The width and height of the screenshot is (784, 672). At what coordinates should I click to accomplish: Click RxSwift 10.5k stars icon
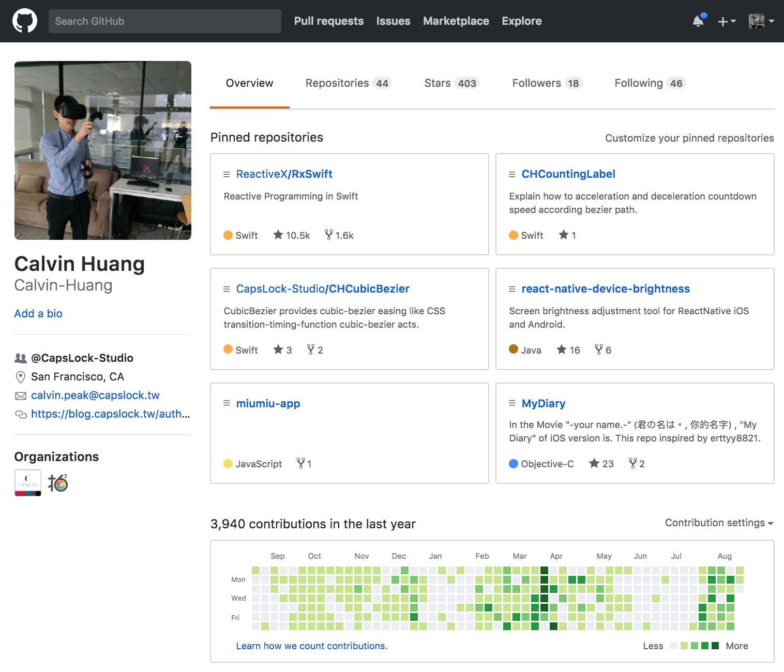point(278,235)
